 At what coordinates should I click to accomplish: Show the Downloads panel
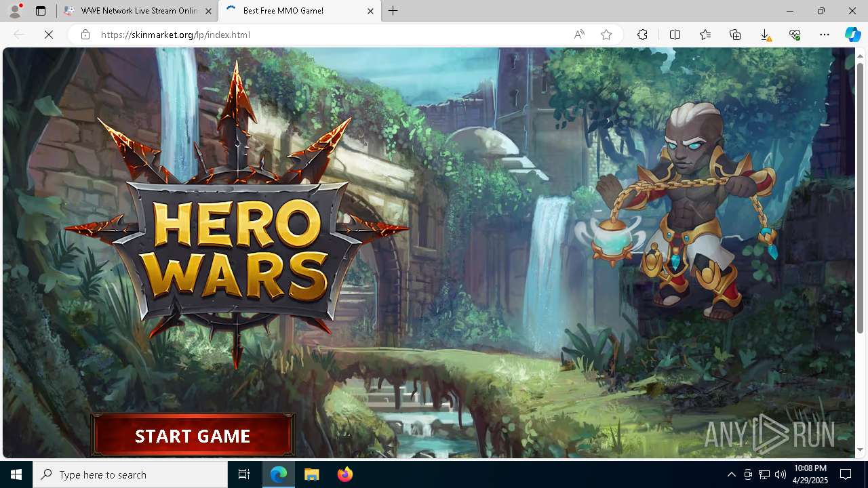(765, 35)
